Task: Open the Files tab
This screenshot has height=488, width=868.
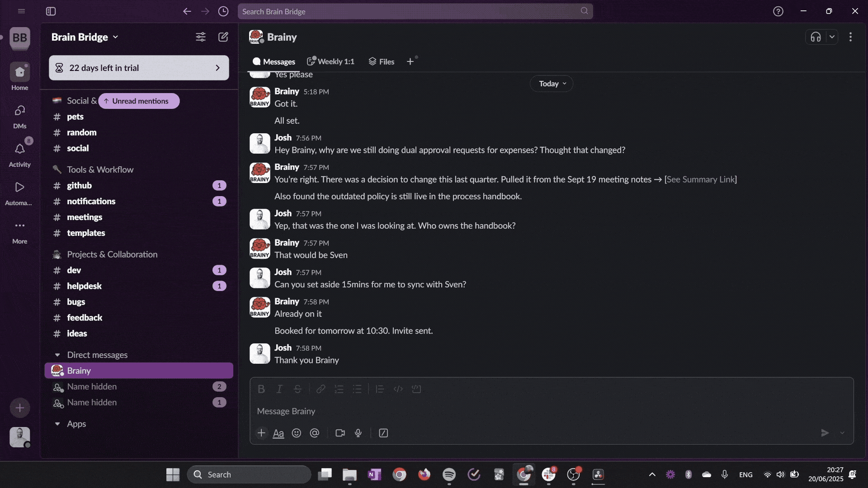Action: tap(382, 61)
